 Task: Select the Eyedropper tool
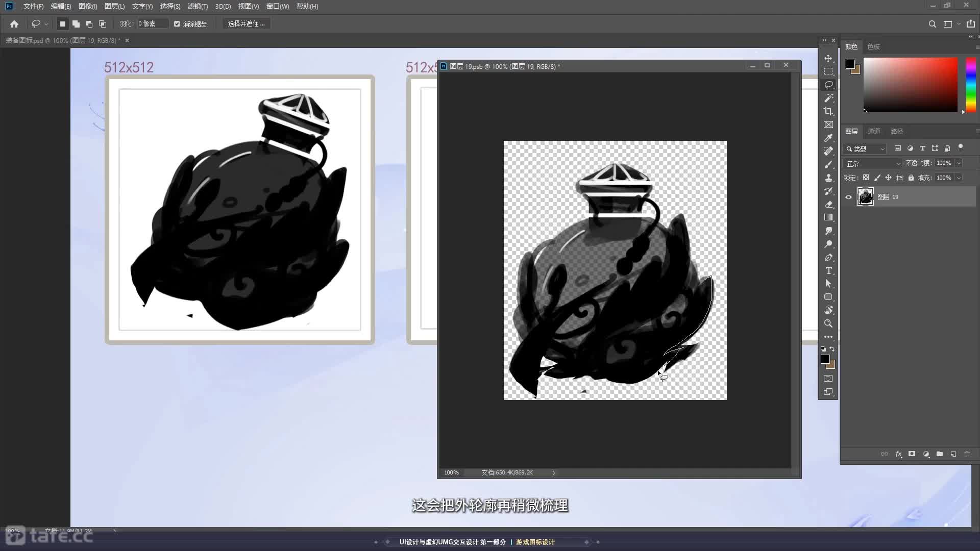click(x=828, y=138)
